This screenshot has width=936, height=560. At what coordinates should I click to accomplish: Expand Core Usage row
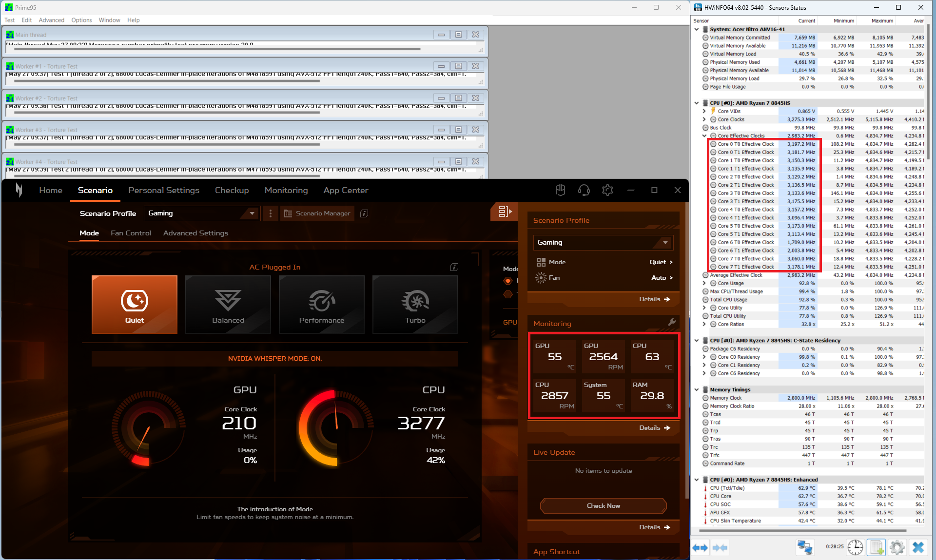pos(704,283)
